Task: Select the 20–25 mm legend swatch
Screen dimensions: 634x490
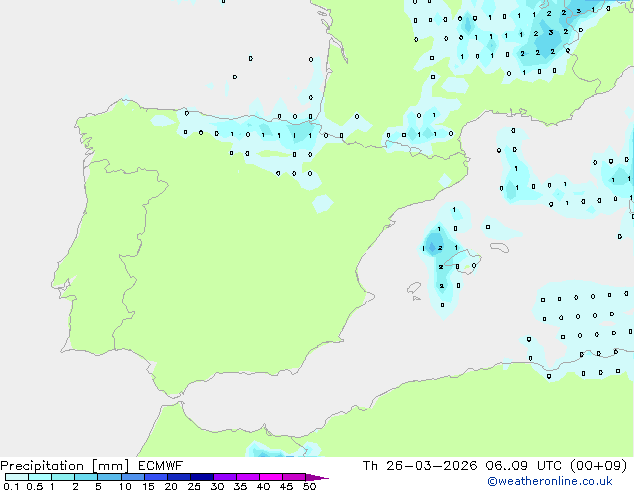Action: click(x=178, y=477)
